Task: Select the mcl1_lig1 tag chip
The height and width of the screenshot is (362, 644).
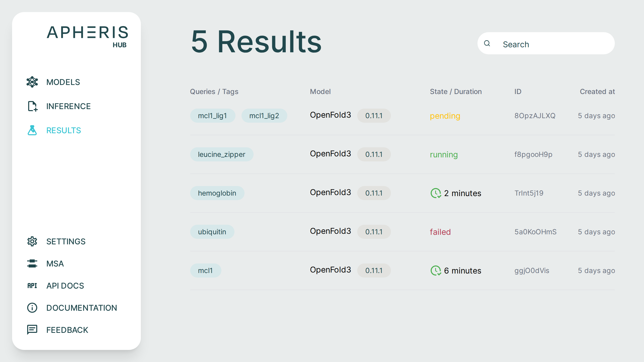Action: coord(213,116)
